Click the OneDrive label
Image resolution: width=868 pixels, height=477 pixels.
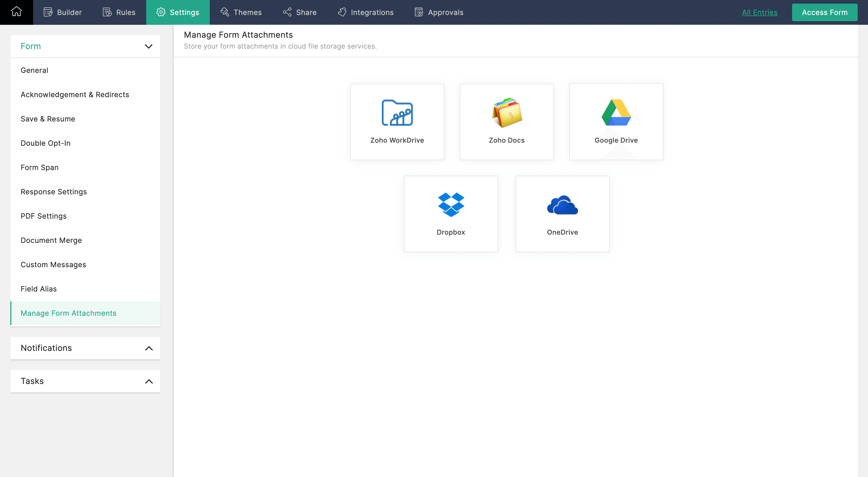562,232
